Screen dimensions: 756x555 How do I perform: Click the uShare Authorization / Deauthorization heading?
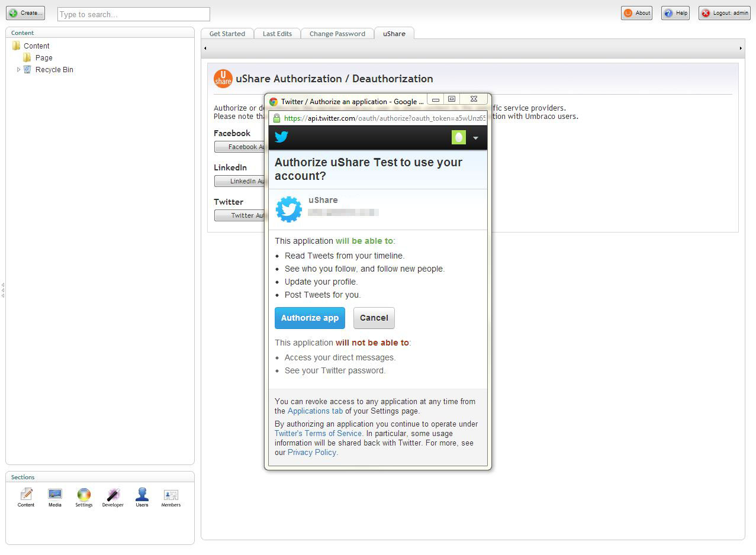coord(334,79)
